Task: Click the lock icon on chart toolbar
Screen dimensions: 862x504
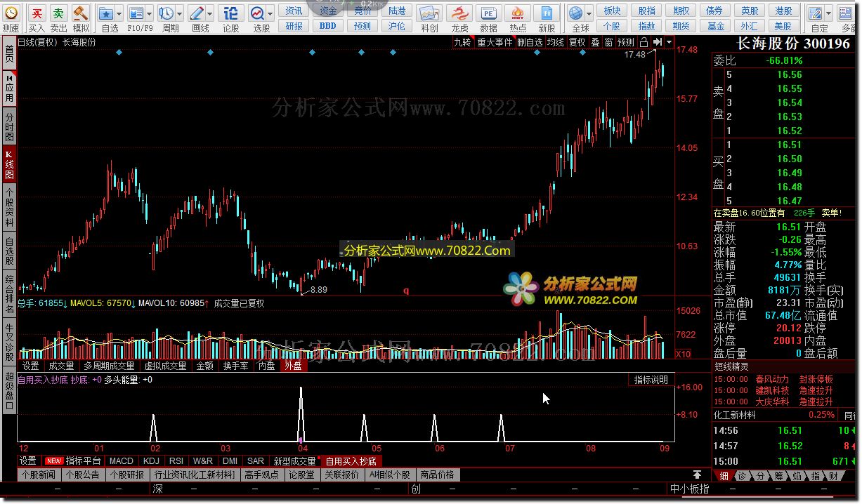Action: click(644, 42)
